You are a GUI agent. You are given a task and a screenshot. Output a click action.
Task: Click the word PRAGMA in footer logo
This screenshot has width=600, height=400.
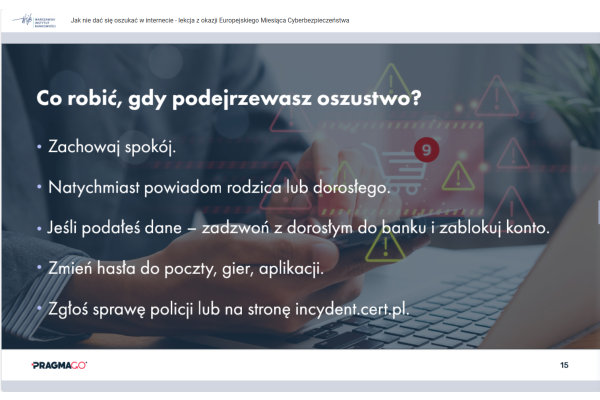coord(52,365)
